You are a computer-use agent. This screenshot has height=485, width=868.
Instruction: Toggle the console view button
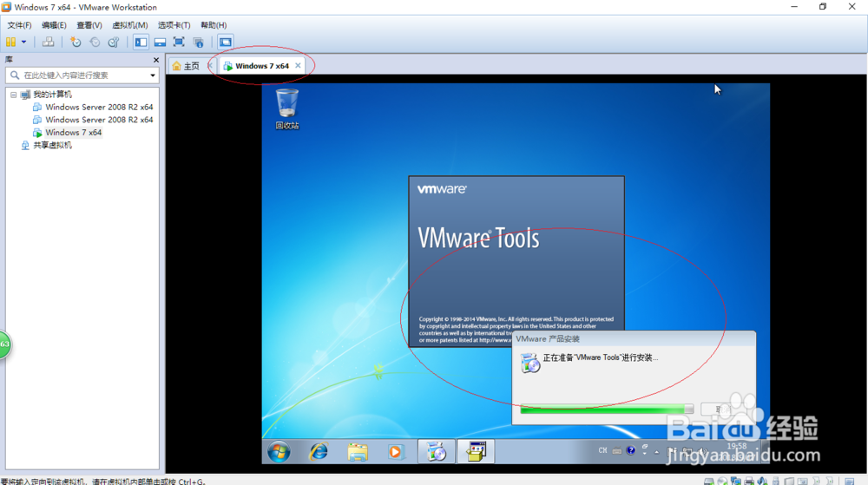226,42
